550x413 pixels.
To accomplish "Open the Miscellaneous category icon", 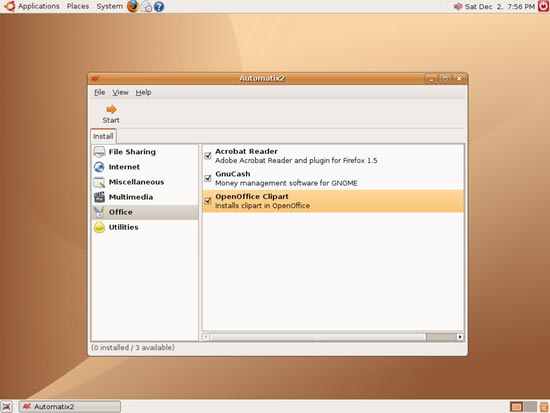I will (x=99, y=182).
